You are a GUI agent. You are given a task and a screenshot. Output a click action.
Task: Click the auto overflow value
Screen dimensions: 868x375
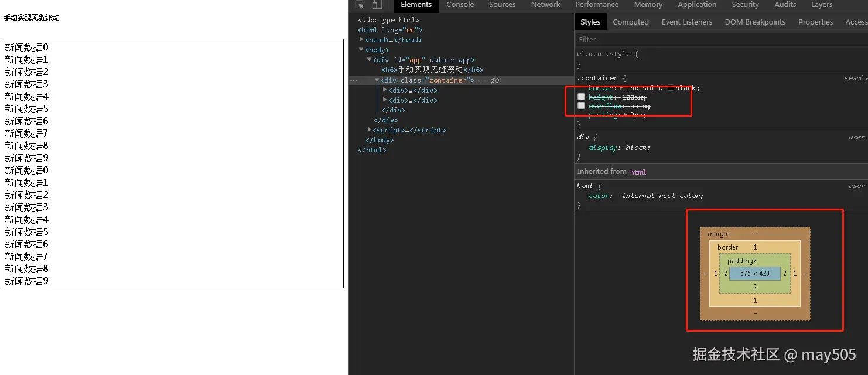point(638,106)
